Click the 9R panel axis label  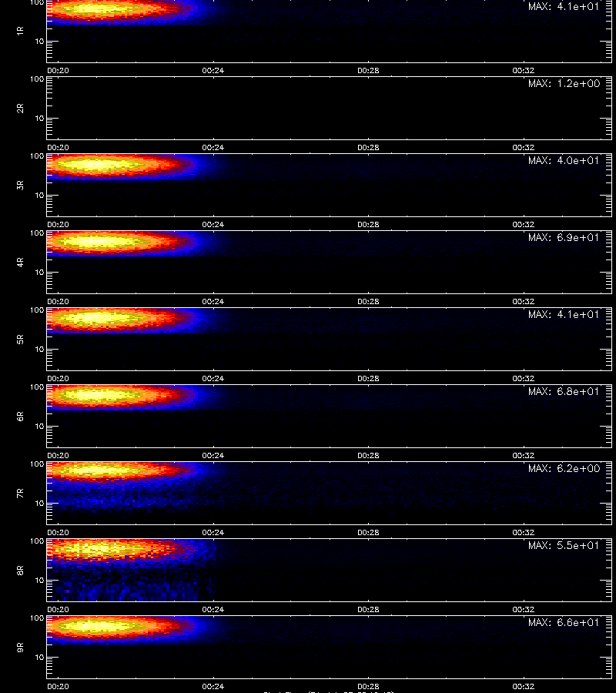click(20, 648)
